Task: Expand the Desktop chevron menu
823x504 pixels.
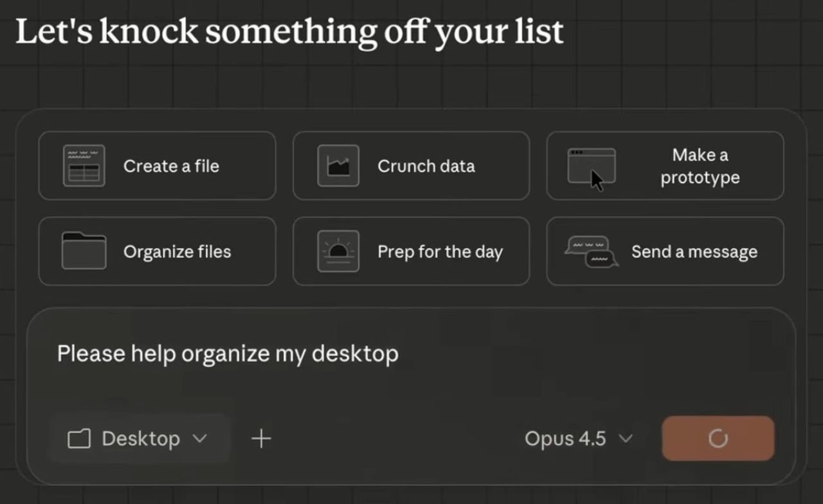Action: [199, 438]
